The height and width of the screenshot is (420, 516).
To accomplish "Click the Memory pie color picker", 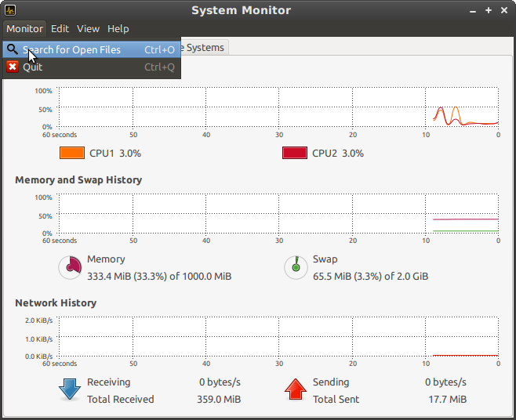I will point(70,267).
